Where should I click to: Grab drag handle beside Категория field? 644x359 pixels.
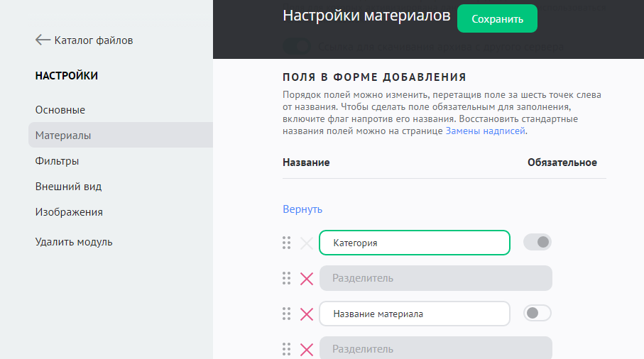(287, 243)
